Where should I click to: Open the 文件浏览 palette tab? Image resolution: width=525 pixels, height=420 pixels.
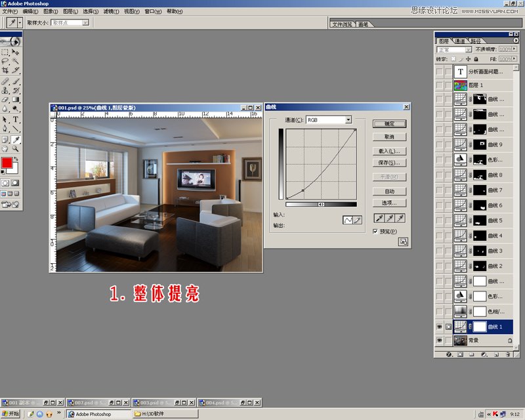342,24
